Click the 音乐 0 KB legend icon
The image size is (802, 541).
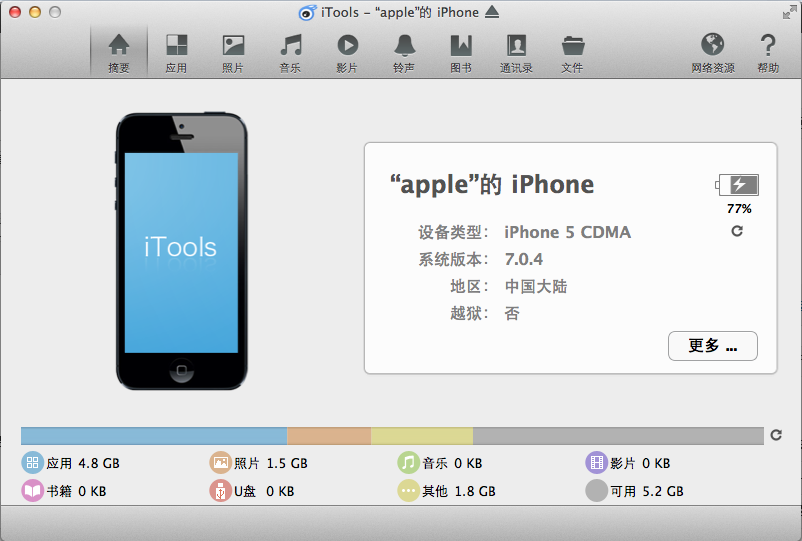408,463
